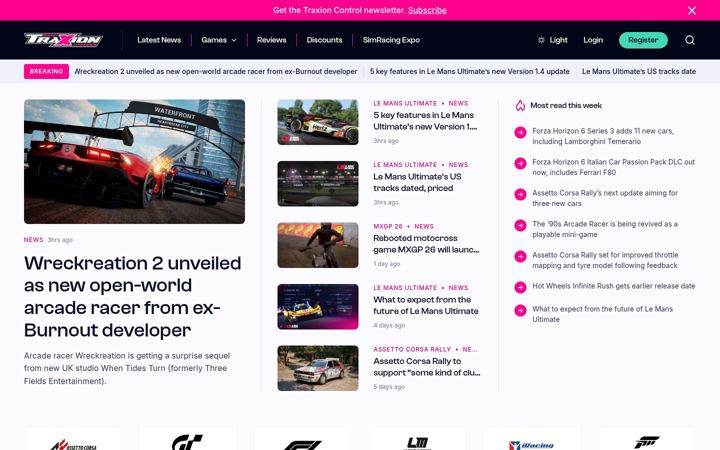Viewport: 720px width, 450px height.
Task: Expand the Games dropdown menu
Action: point(219,40)
